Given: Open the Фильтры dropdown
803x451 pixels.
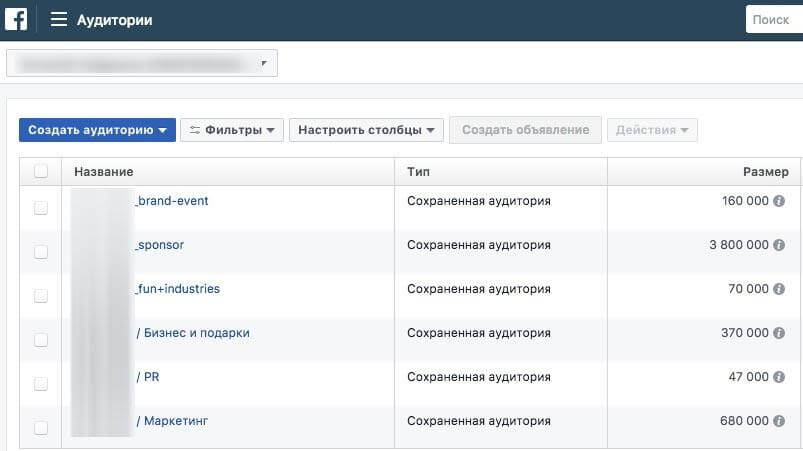Looking at the screenshot, I should (x=232, y=130).
